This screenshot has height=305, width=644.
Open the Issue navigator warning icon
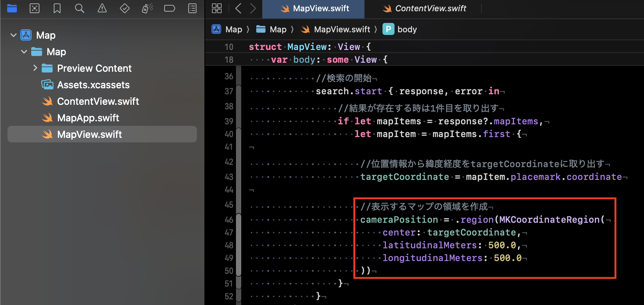coord(102,8)
